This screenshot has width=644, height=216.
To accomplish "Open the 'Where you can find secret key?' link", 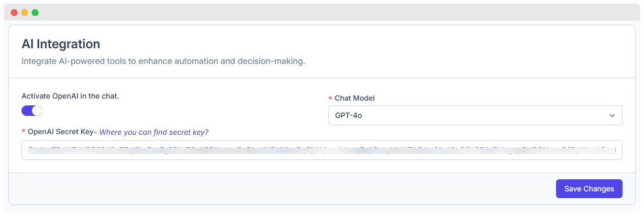I will [154, 132].
